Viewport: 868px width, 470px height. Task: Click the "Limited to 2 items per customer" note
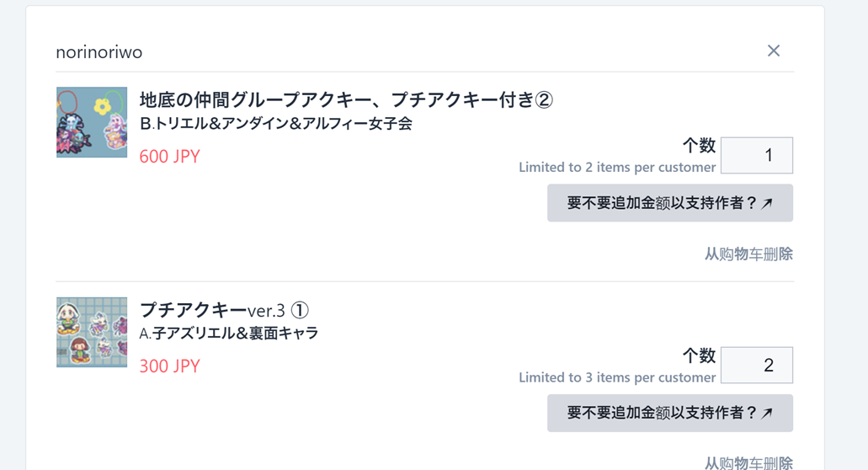pos(616,168)
